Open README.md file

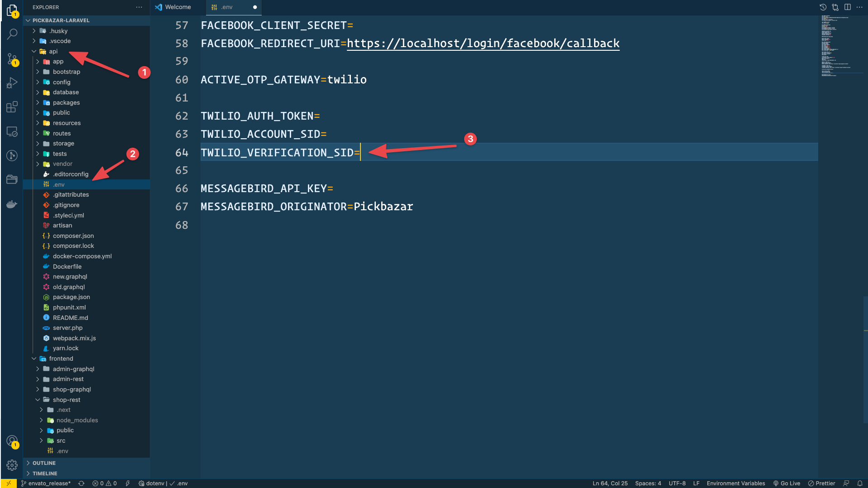tap(86, 318)
